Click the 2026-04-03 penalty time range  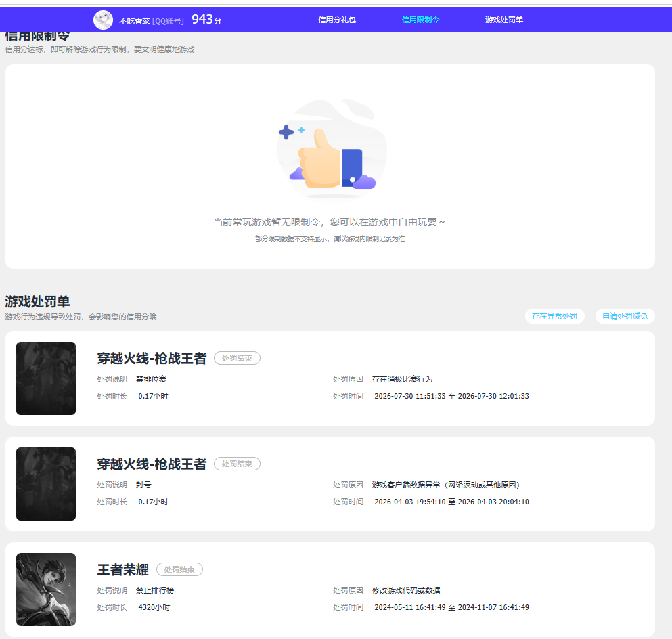pyautogui.click(x=451, y=502)
